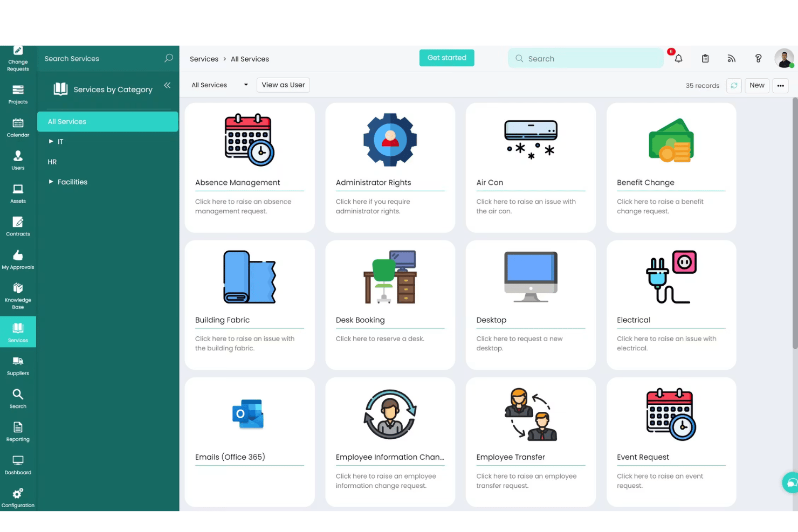Expand the Facilities category tree node
The height and width of the screenshot is (532, 798).
51,182
